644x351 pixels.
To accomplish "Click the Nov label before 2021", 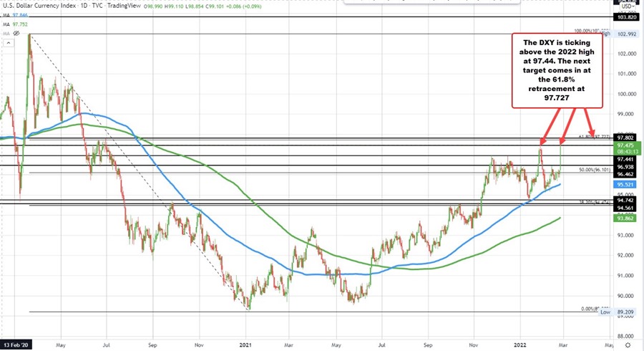I will (199, 345).
